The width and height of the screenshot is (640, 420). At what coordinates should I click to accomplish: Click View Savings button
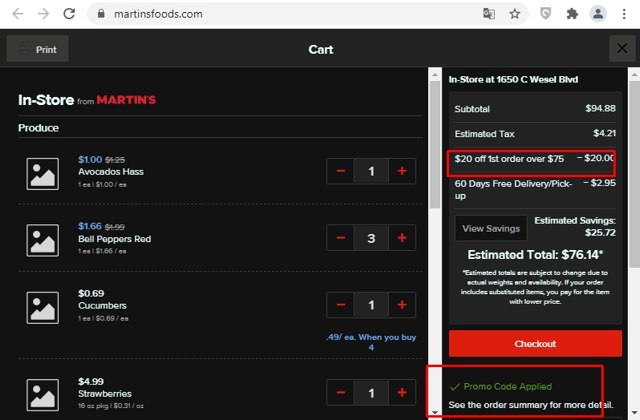pos(491,229)
